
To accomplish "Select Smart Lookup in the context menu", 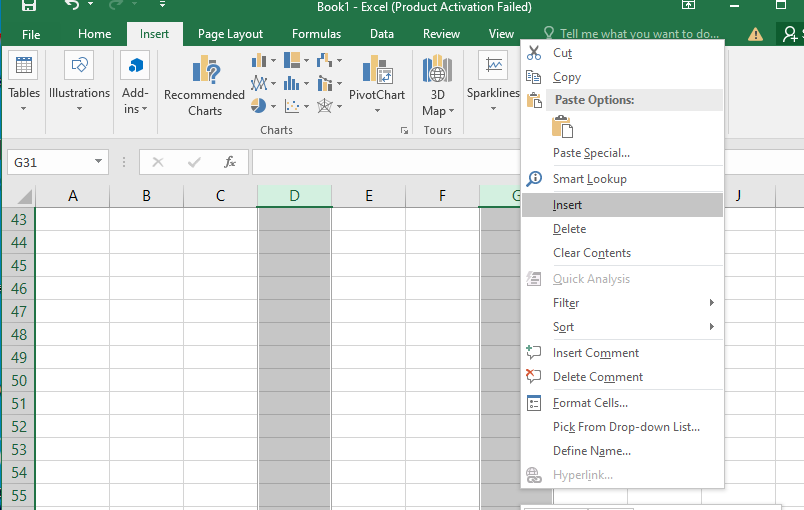I will (x=622, y=179).
